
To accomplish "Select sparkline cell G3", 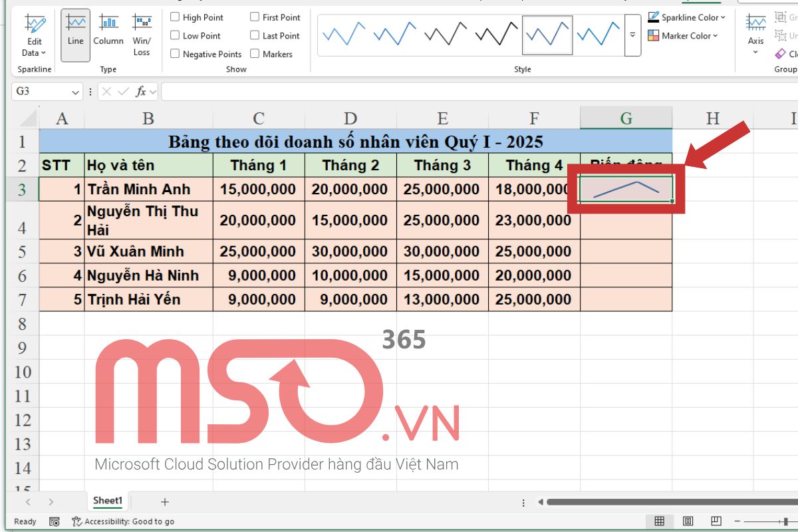I will pos(626,190).
